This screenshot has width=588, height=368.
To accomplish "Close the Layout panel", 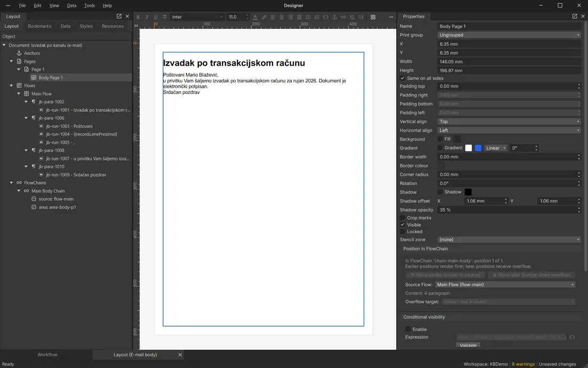I will 127,16.
